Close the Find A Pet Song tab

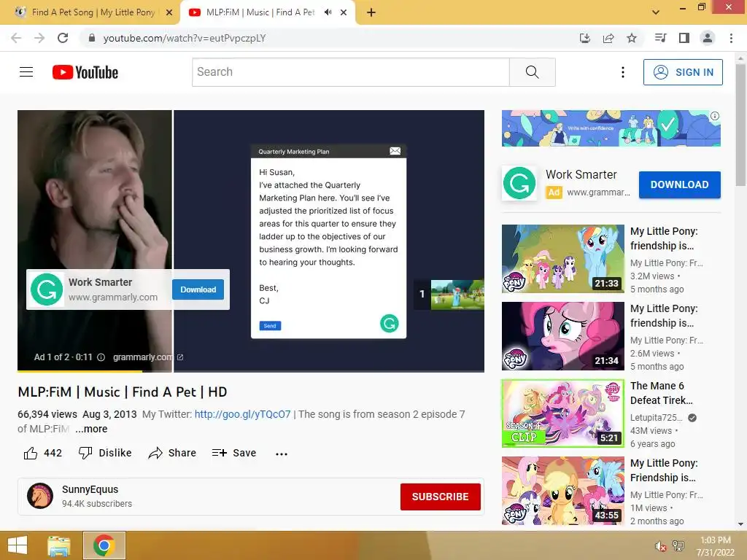click(x=169, y=12)
